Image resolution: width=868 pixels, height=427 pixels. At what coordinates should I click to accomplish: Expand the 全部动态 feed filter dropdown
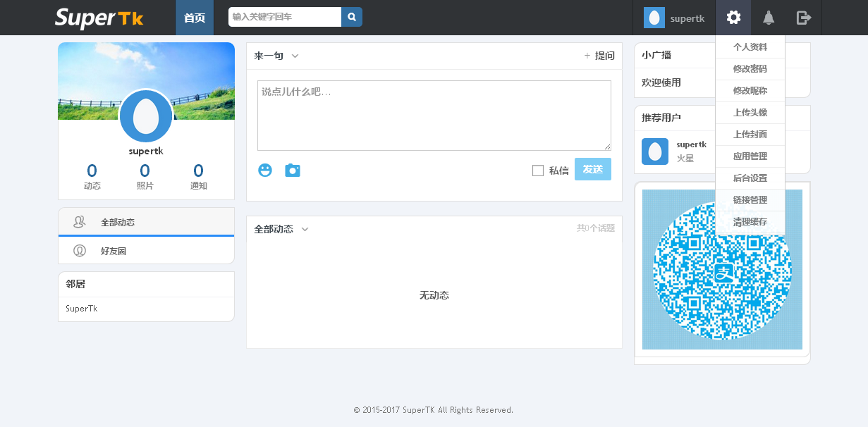tap(305, 229)
